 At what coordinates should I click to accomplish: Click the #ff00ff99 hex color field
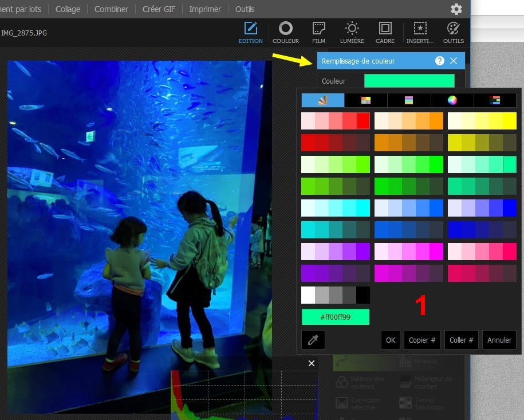pos(336,317)
